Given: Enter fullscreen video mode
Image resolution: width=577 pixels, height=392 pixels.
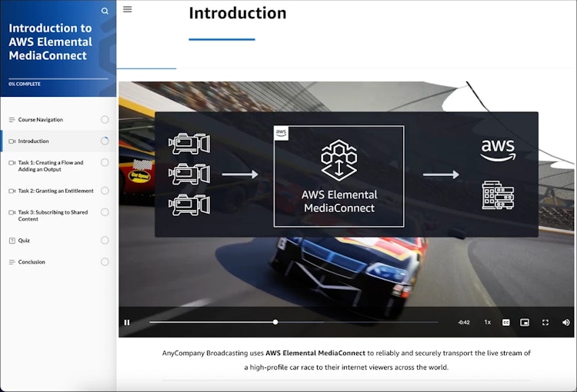Looking at the screenshot, I should click(545, 323).
